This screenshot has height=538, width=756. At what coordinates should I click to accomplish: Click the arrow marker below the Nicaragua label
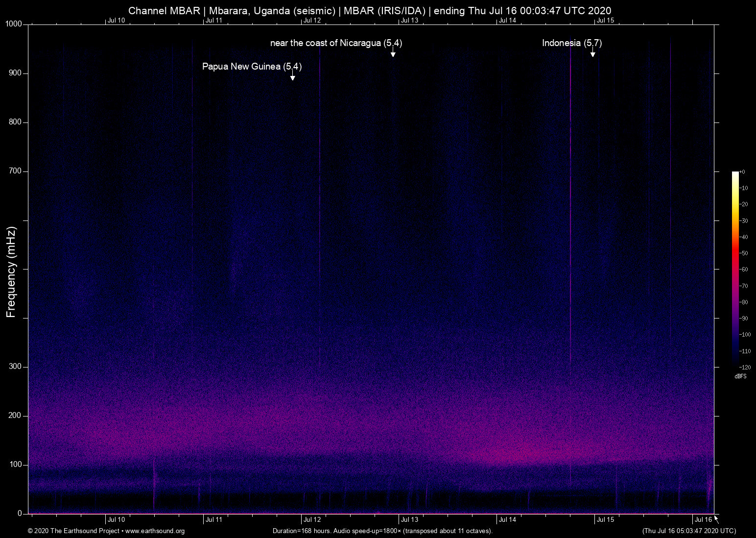393,53
